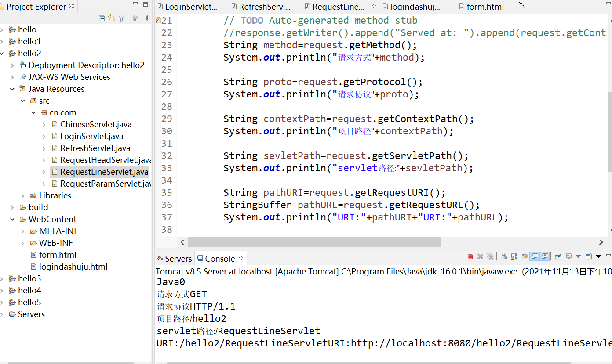Switch to the form.html editor tab
Viewport: 612px width, 364px height.
[481, 7]
